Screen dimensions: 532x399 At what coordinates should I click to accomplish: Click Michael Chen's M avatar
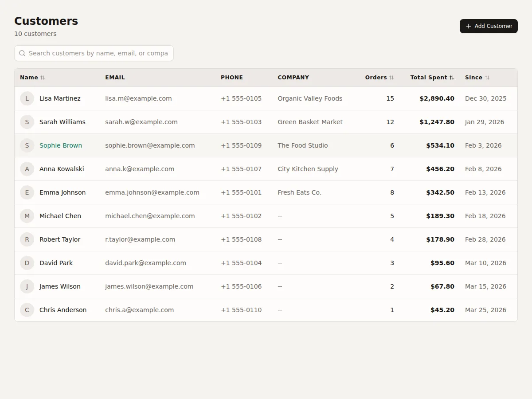tap(27, 216)
